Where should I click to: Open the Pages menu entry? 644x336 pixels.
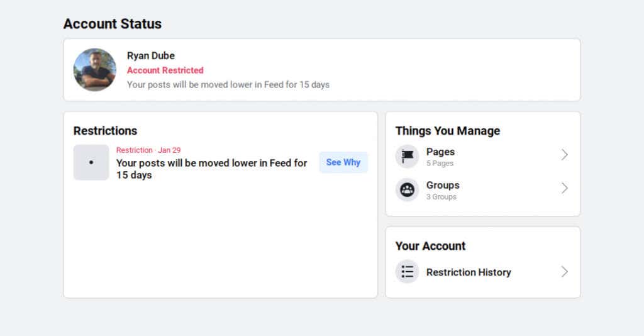440,152
